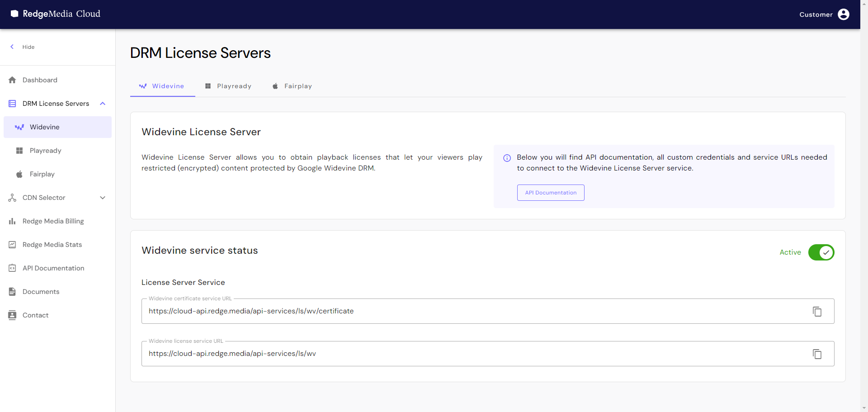Collapse the DRM License Servers section
Viewport: 868px width, 412px height.
coord(103,104)
